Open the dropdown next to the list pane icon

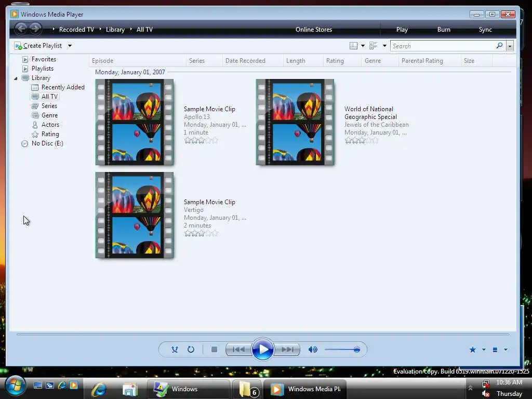point(506,350)
